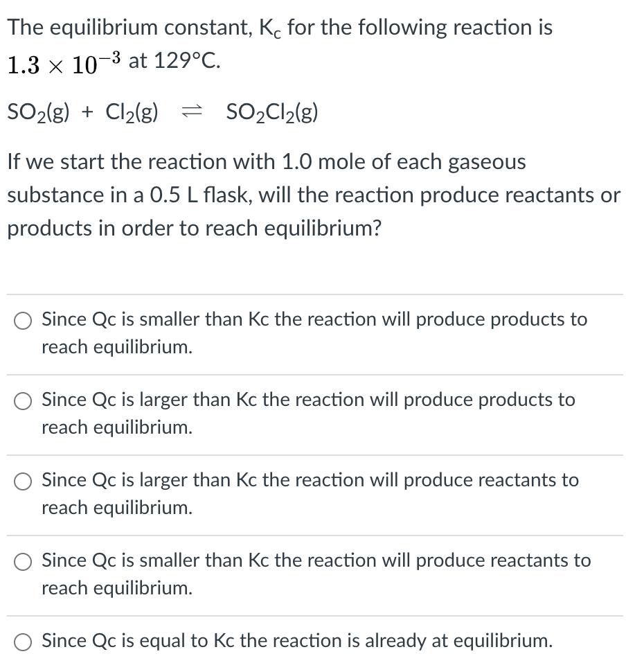
Task: Click the 'produce reactants' answer text
Action: coord(310,481)
